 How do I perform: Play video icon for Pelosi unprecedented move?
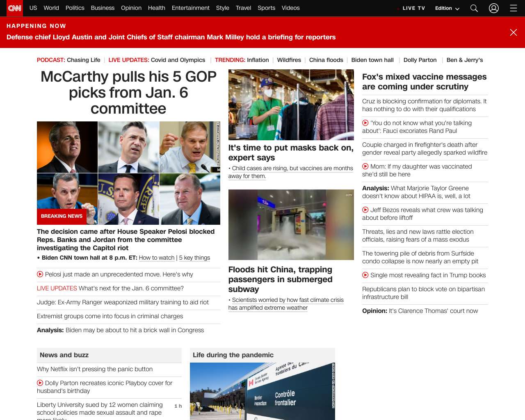(x=40, y=274)
